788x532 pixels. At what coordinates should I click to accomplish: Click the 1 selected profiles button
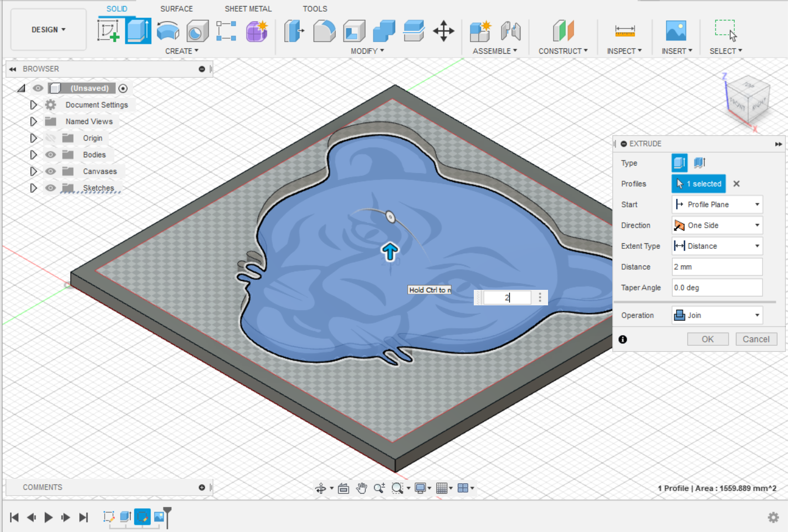[x=699, y=184]
